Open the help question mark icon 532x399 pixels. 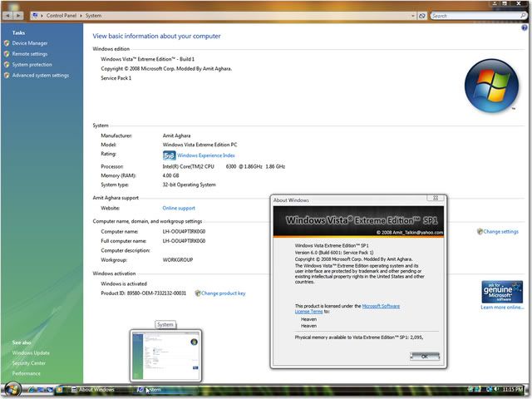point(525,28)
